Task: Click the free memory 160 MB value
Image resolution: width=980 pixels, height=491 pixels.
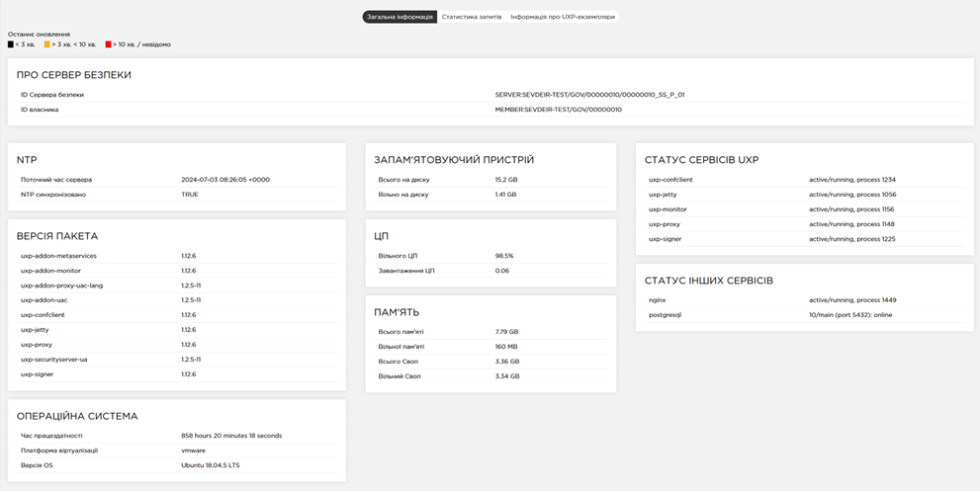Action: coord(506,347)
